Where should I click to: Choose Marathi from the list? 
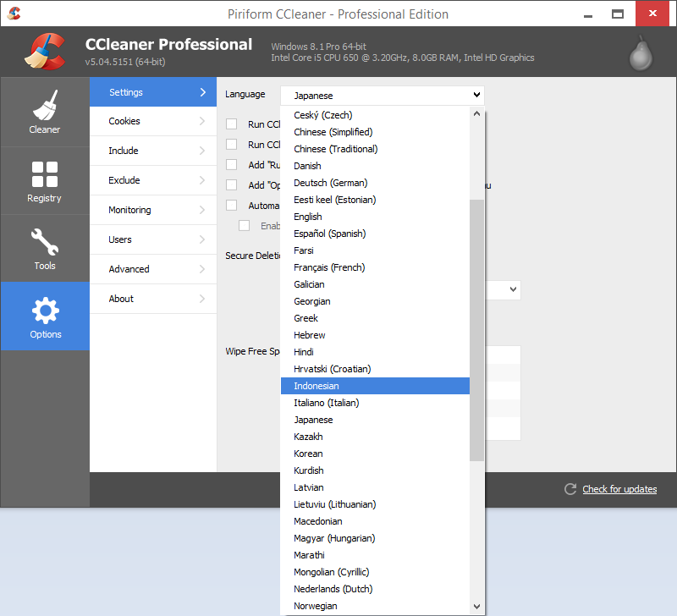coord(375,555)
